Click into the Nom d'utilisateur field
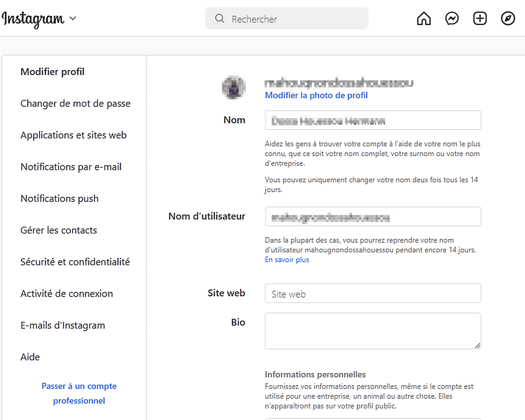The height and width of the screenshot is (420, 525). click(x=373, y=216)
